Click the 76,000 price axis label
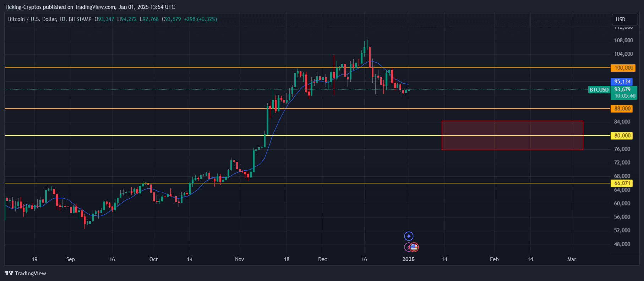 (622, 149)
